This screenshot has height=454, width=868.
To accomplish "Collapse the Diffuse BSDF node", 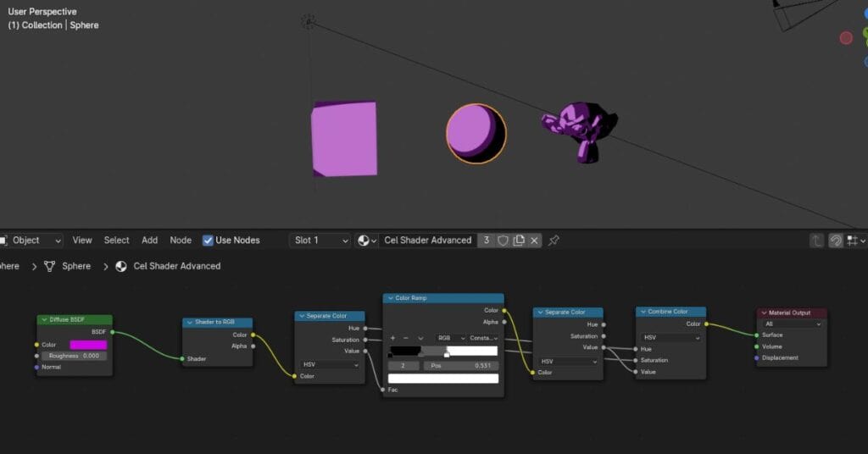I will coord(42,320).
